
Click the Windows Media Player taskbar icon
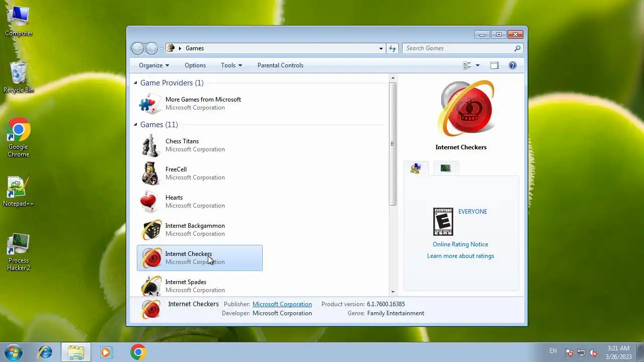pyautogui.click(x=106, y=352)
